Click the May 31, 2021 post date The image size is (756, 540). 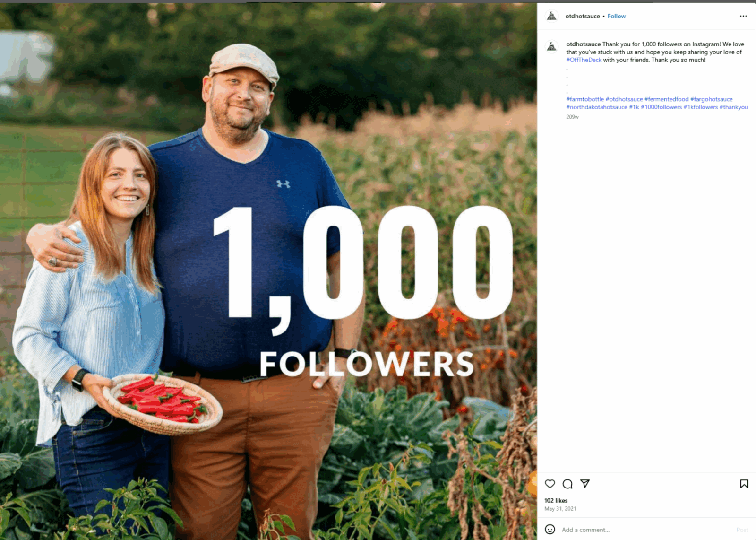[x=560, y=509]
